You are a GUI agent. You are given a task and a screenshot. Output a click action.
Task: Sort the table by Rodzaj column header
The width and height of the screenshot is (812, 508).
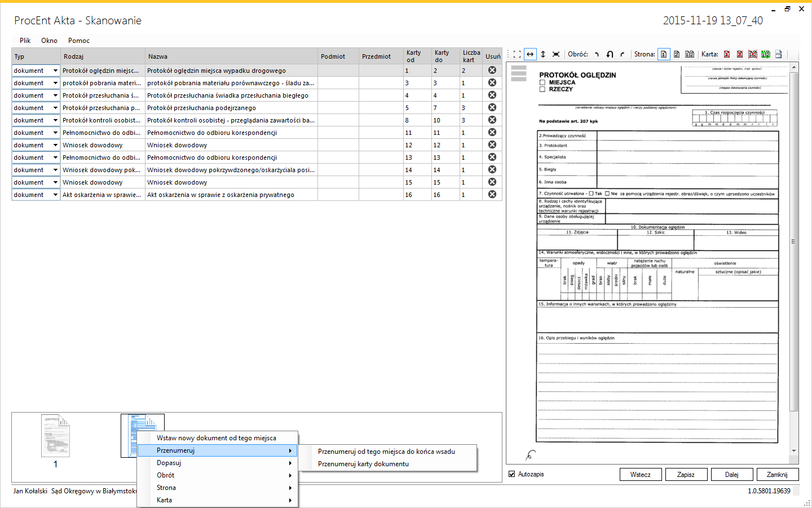click(x=103, y=56)
